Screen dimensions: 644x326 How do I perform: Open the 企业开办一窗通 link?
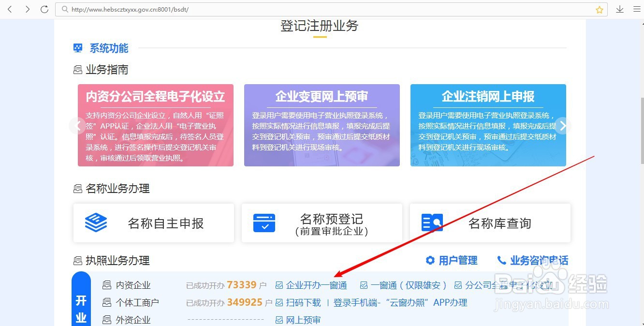pyautogui.click(x=317, y=285)
